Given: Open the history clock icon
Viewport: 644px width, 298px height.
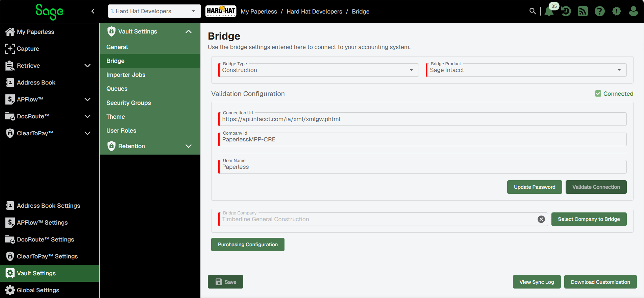Looking at the screenshot, I should (566, 11).
